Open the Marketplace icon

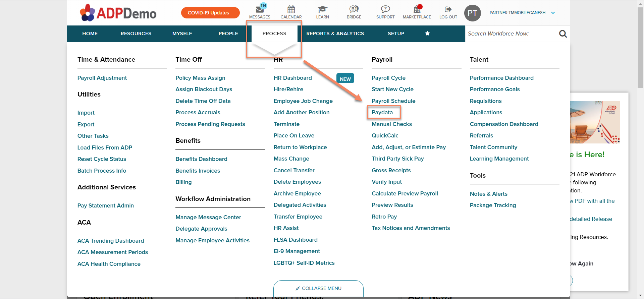(417, 9)
